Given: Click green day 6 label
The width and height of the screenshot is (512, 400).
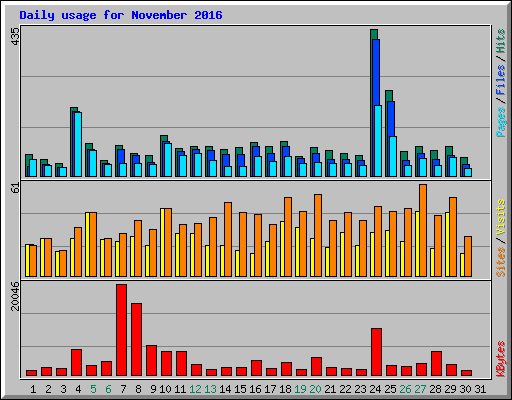Looking at the screenshot, I should point(108,389).
